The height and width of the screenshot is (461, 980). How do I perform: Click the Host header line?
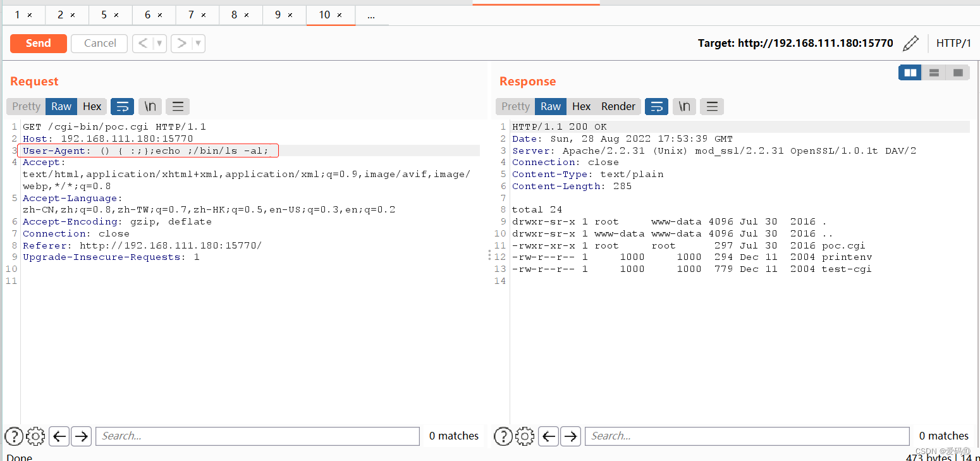[108, 138]
